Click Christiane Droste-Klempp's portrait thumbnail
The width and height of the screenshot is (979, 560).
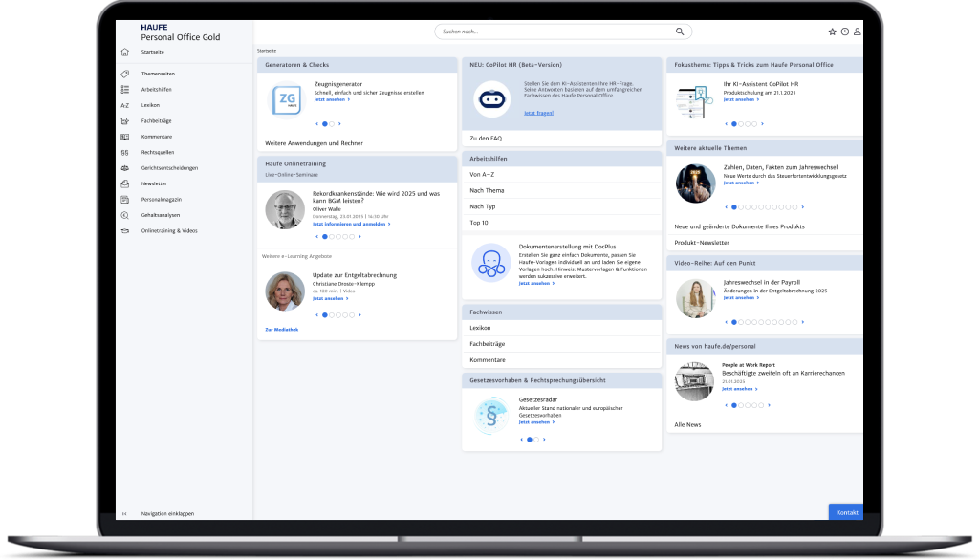click(285, 291)
